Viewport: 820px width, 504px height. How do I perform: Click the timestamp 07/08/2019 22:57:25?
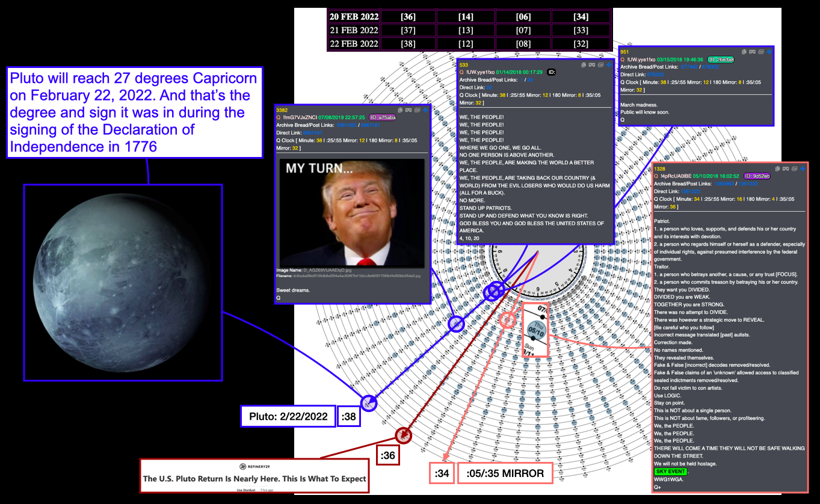342,117
